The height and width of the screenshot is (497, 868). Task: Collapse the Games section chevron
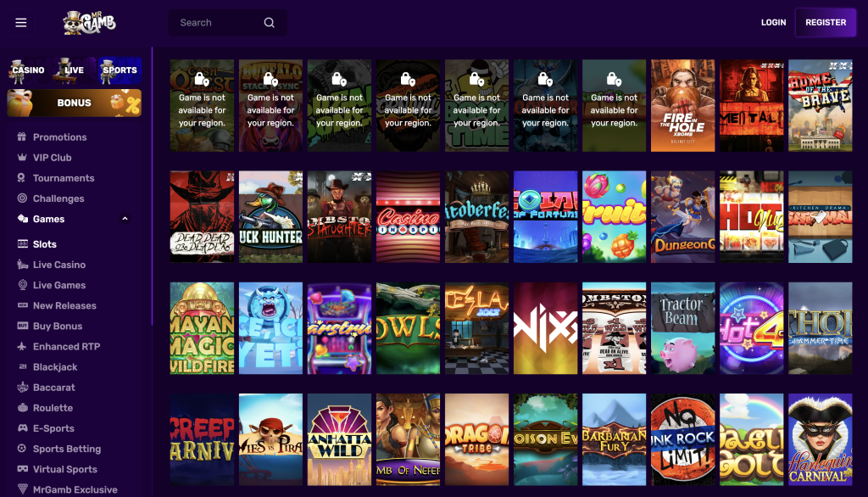[x=125, y=219]
